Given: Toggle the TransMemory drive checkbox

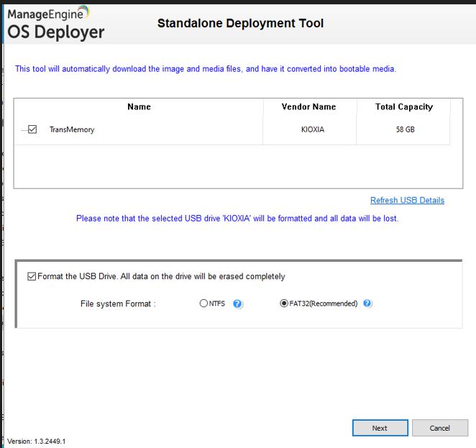Looking at the screenshot, I should tap(32, 129).
